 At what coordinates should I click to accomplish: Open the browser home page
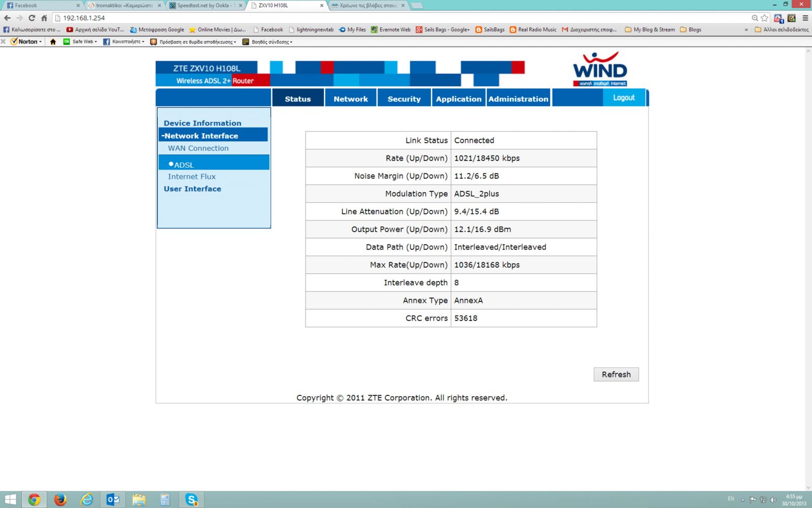tap(44, 18)
